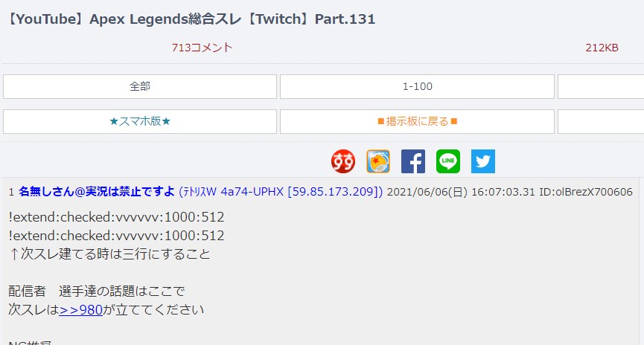644x345 pixels.
Task: Go back via 掲示板に戻る button
Action: (417, 121)
